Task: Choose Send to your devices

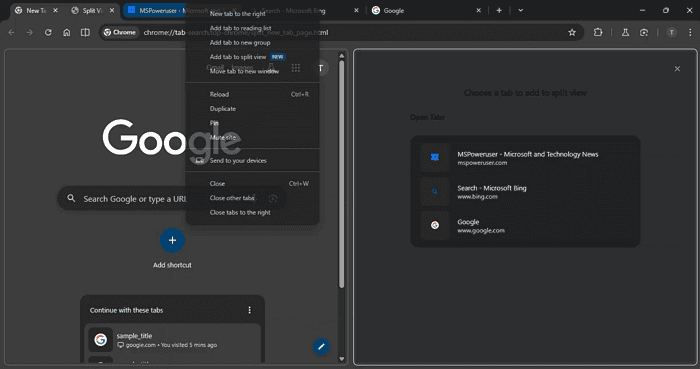Action: [x=252, y=160]
